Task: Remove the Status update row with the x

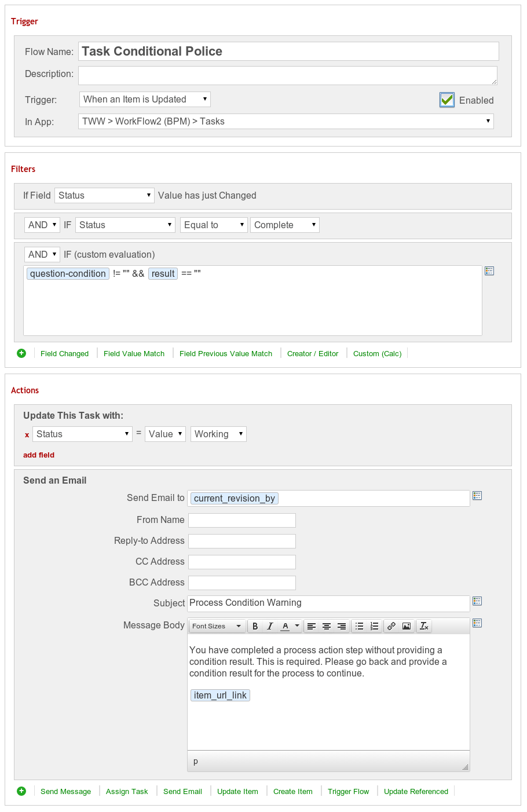Action: (27, 434)
